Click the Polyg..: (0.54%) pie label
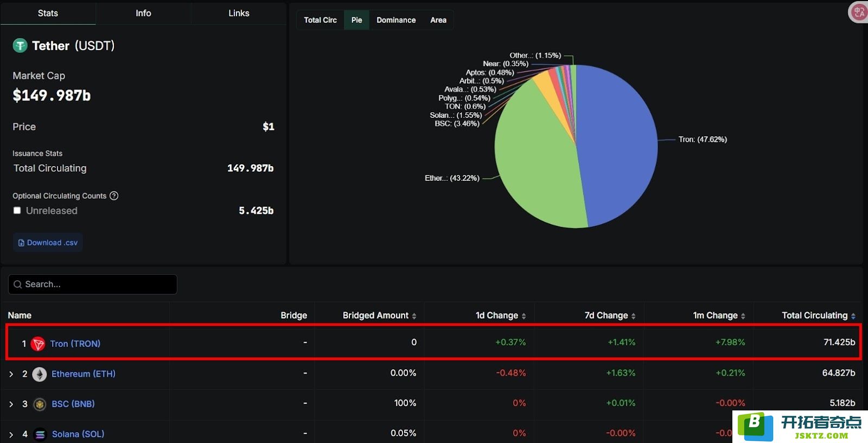868x443 pixels. pyautogui.click(x=464, y=98)
